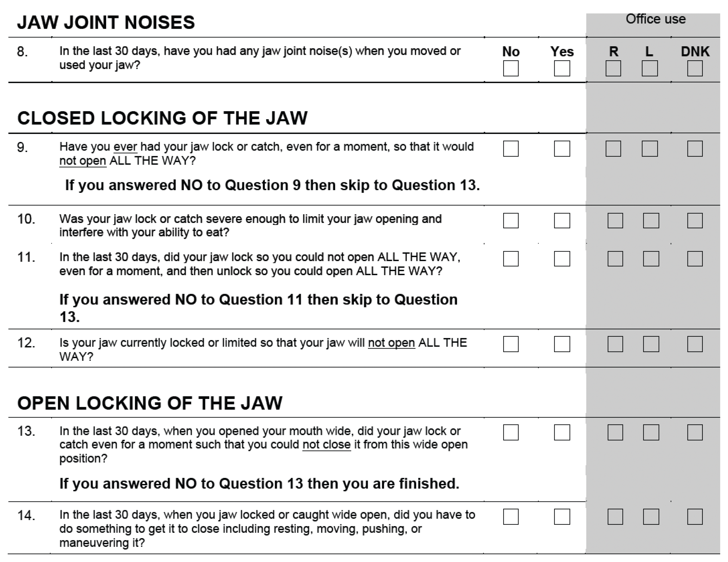Tick the DNK office-use box for question 8
This screenshot has width=728, height=562.
695,69
